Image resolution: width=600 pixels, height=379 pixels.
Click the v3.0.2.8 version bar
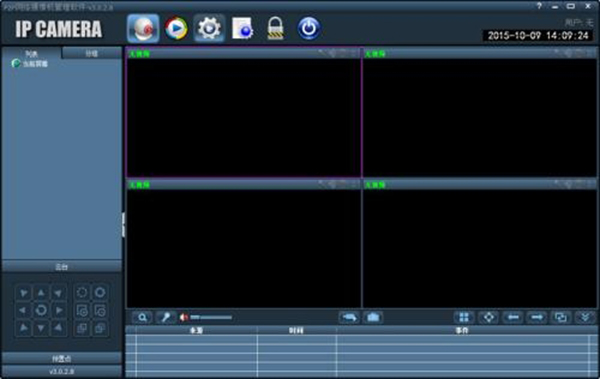(62, 371)
